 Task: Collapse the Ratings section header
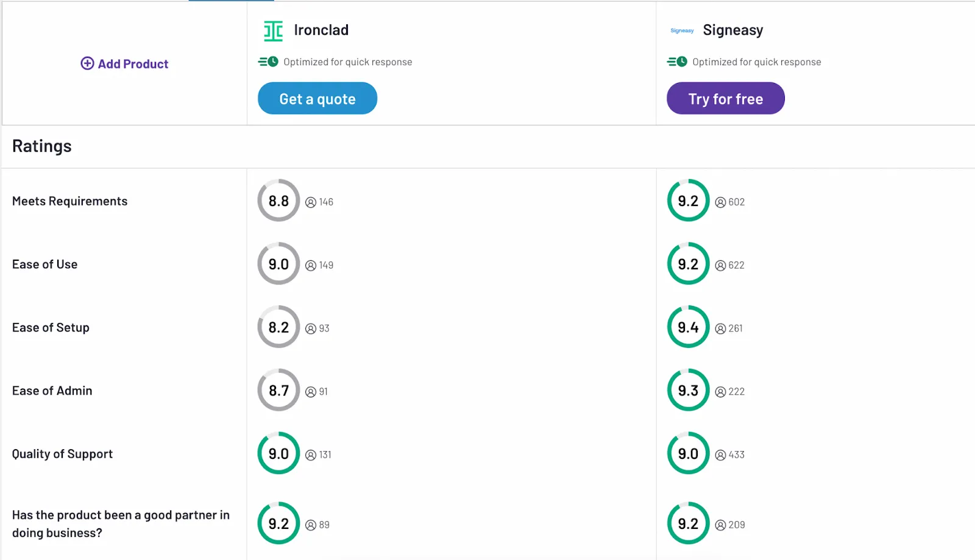pos(41,146)
